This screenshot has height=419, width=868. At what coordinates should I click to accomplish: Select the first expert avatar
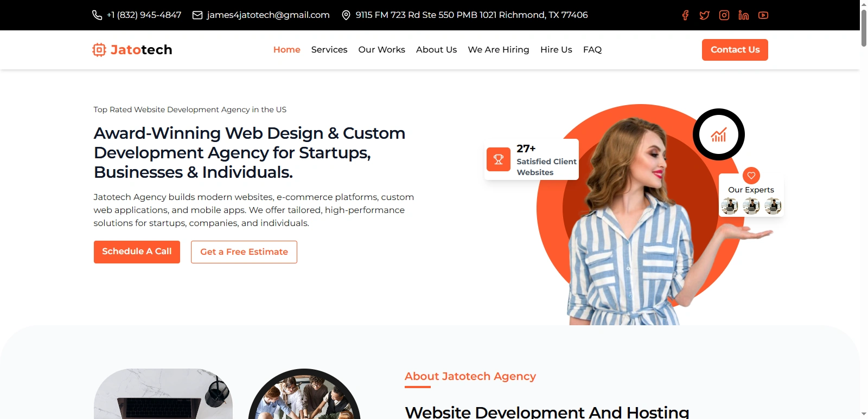730,206
